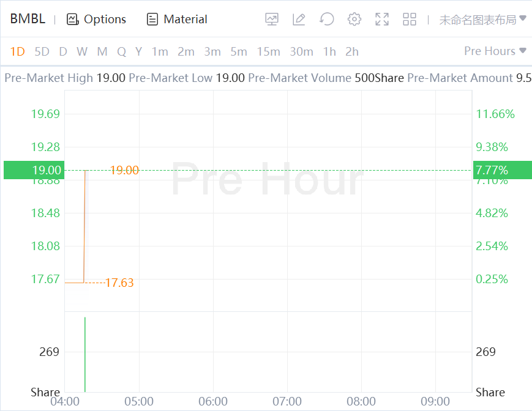Viewport: 532px width, 411px height.
Task: Open the drawing pencil edit tool
Action: 299,19
